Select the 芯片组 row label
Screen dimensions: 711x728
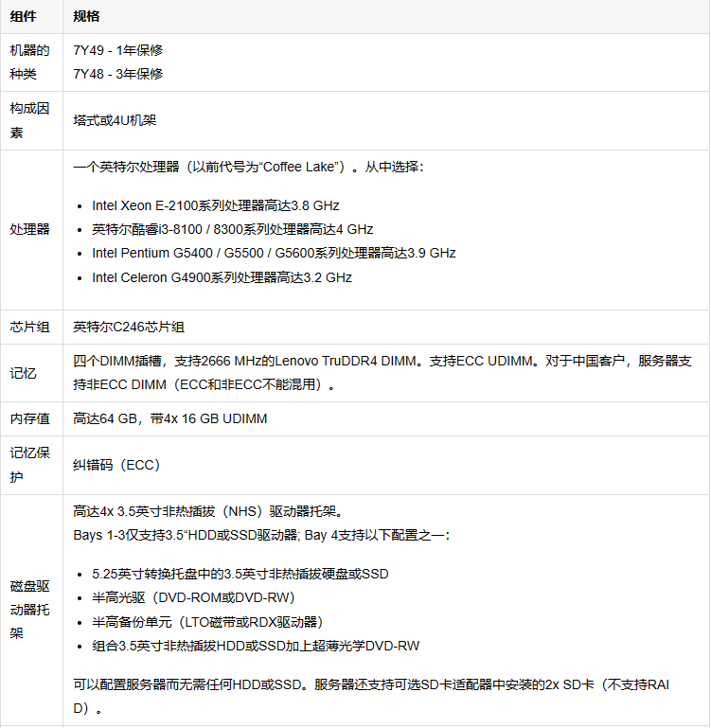(x=29, y=328)
